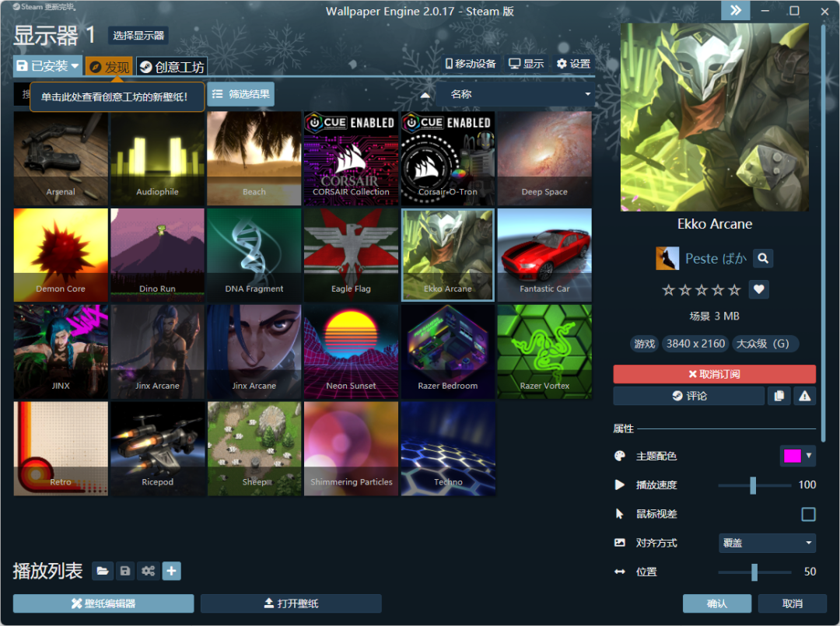This screenshot has height=626, width=840.
Task: Select the DNA Fragment wallpaper
Action: click(x=254, y=255)
